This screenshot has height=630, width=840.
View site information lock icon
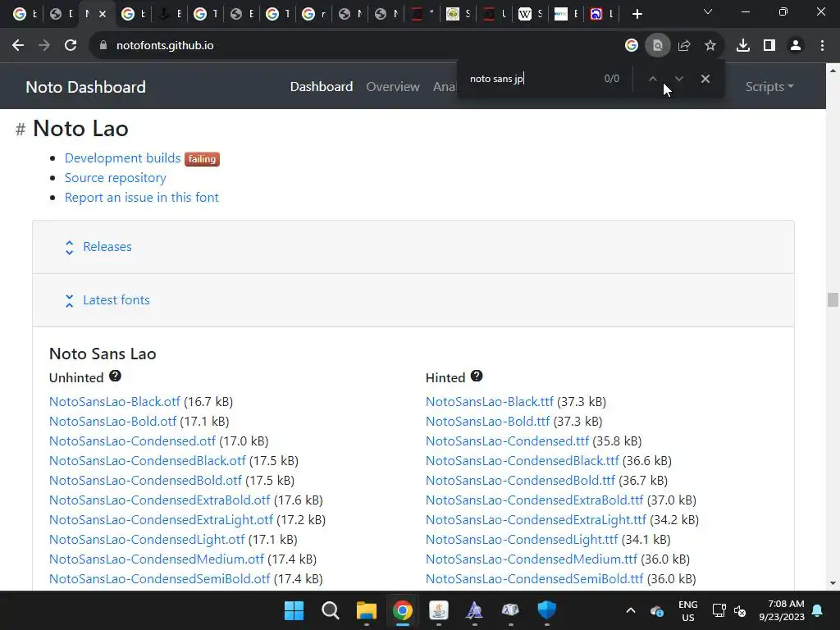pos(103,46)
